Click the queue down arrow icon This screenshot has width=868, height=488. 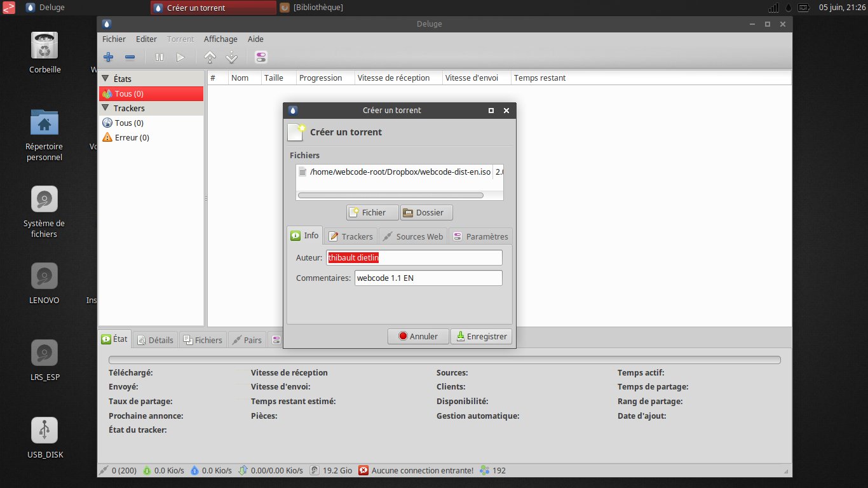tap(232, 57)
